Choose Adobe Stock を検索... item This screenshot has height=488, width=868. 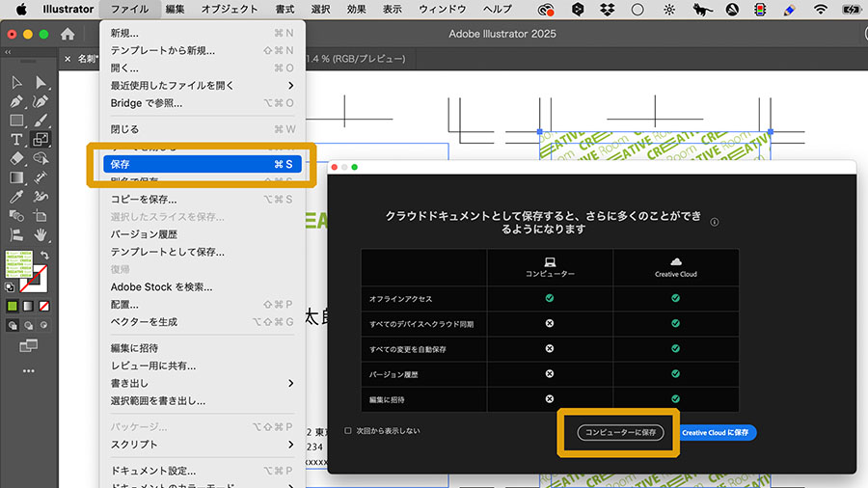(x=203, y=286)
